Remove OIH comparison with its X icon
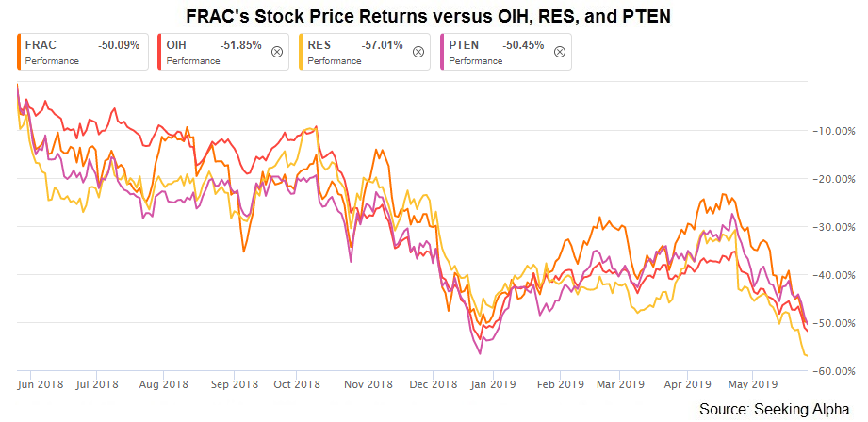868x422 pixels. [277, 52]
